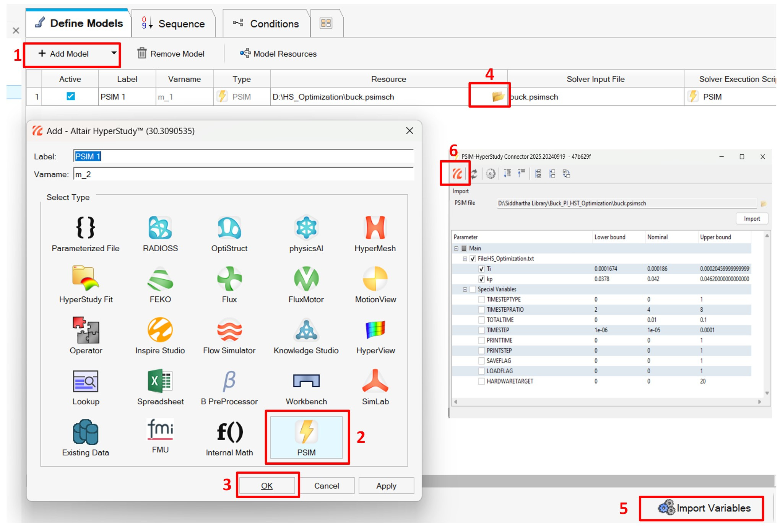Click the invert-selection icon in Connector toolbar
This screenshot has width=780, height=532.
[x=566, y=174]
